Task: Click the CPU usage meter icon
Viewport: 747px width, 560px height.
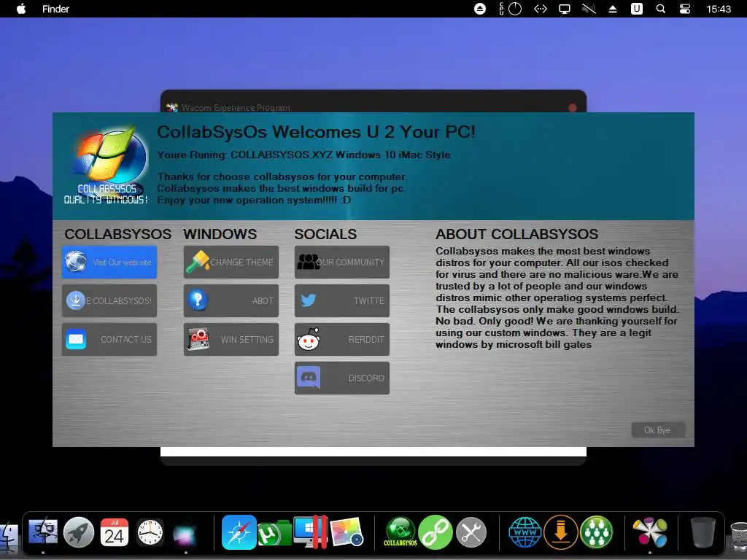Action: coord(510,9)
